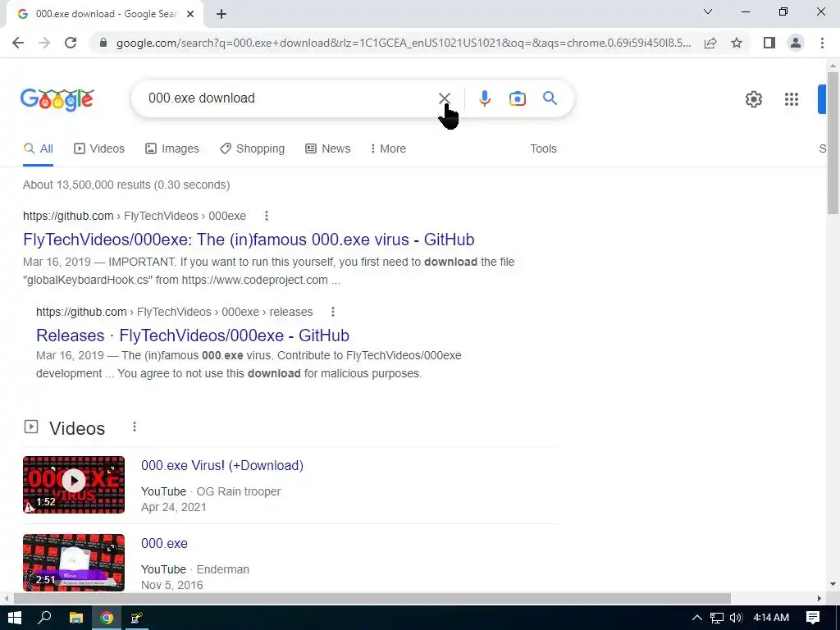Open the clock showing 4:14 AM

[771, 618]
